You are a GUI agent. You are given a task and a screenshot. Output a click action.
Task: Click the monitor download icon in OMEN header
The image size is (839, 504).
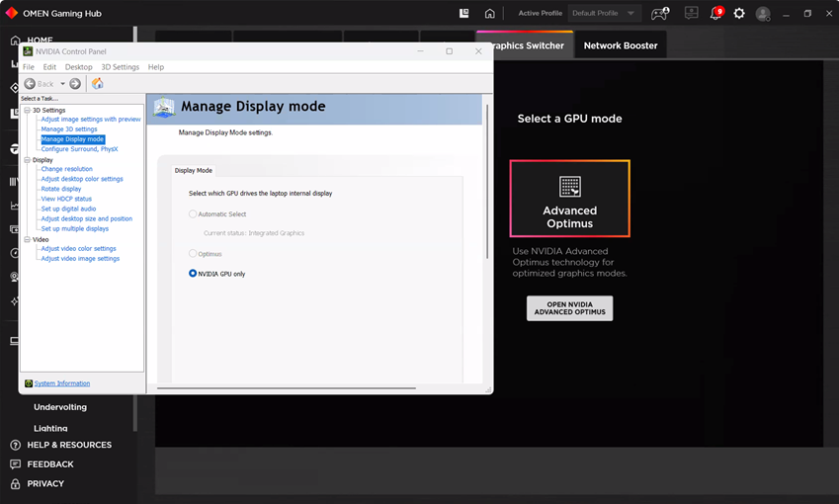tap(692, 13)
